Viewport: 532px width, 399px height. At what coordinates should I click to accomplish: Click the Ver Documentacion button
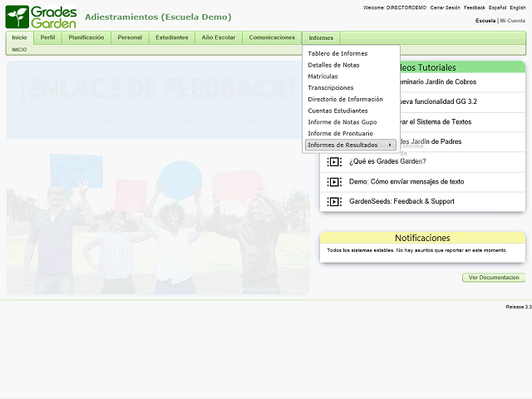pos(494,278)
